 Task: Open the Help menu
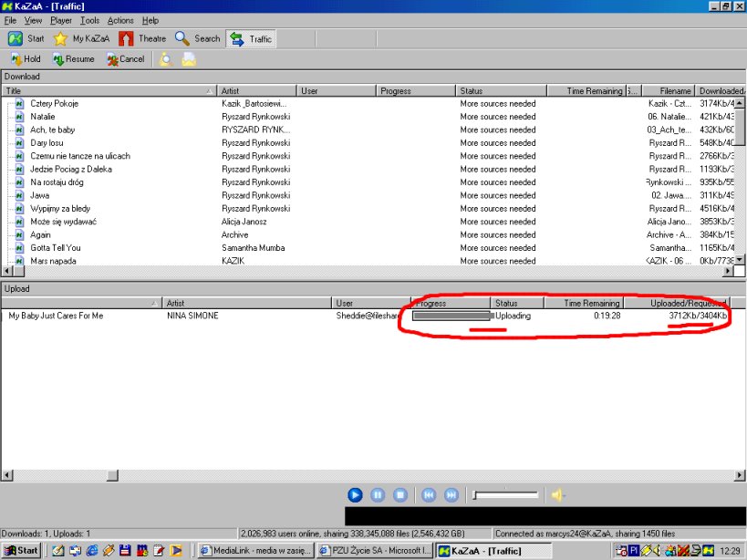coord(150,20)
